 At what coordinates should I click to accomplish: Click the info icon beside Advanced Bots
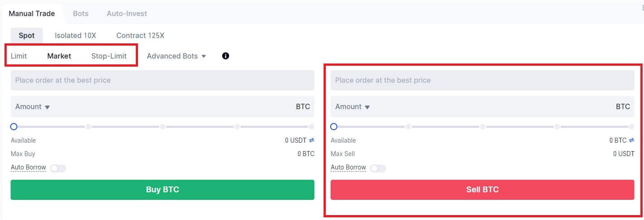click(x=225, y=56)
